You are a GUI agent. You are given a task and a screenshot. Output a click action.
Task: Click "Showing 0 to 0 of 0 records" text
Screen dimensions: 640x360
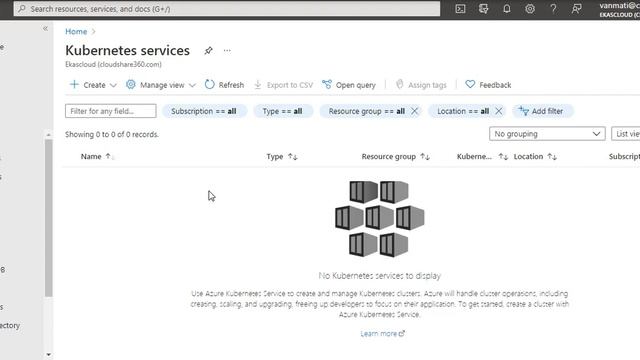[112, 134]
